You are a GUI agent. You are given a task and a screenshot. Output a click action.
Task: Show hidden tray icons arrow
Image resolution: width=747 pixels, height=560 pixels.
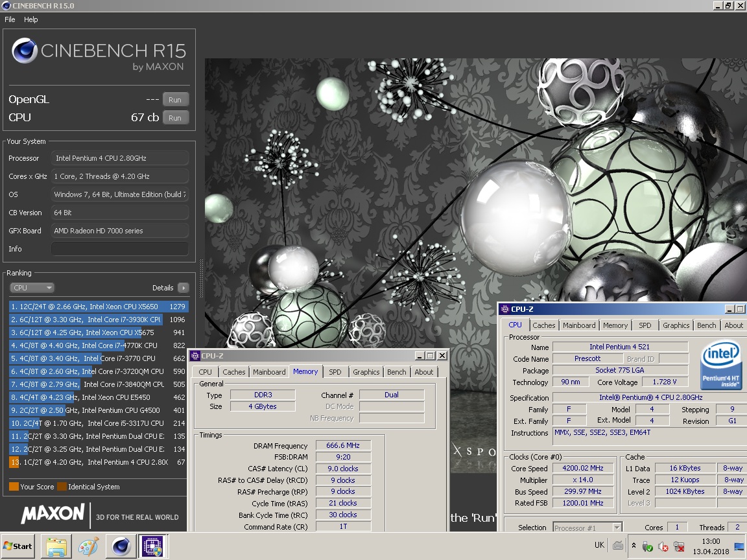634,546
